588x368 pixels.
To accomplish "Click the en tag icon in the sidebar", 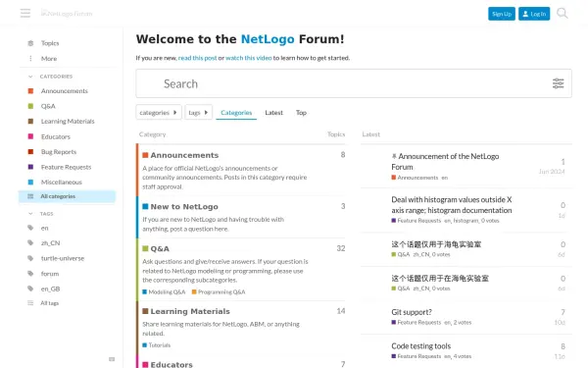I will [30, 228].
